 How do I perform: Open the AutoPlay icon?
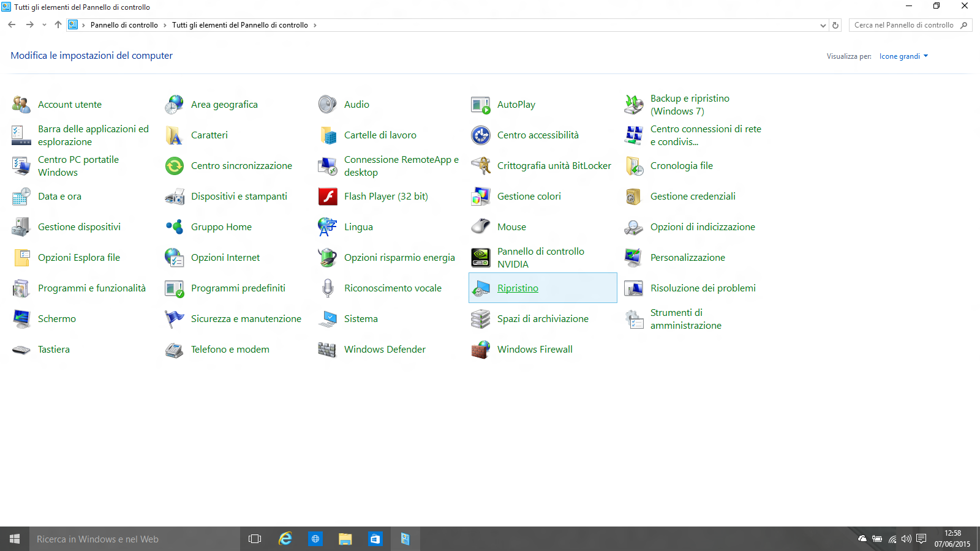click(x=481, y=105)
